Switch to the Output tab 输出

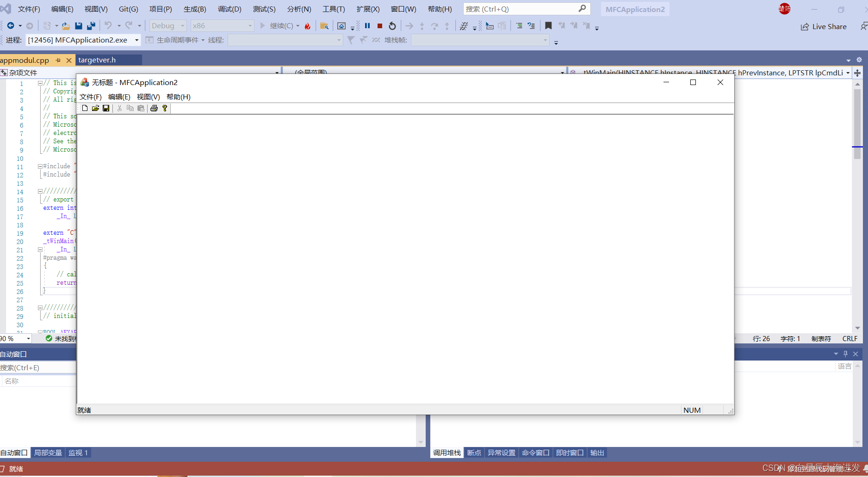click(597, 453)
